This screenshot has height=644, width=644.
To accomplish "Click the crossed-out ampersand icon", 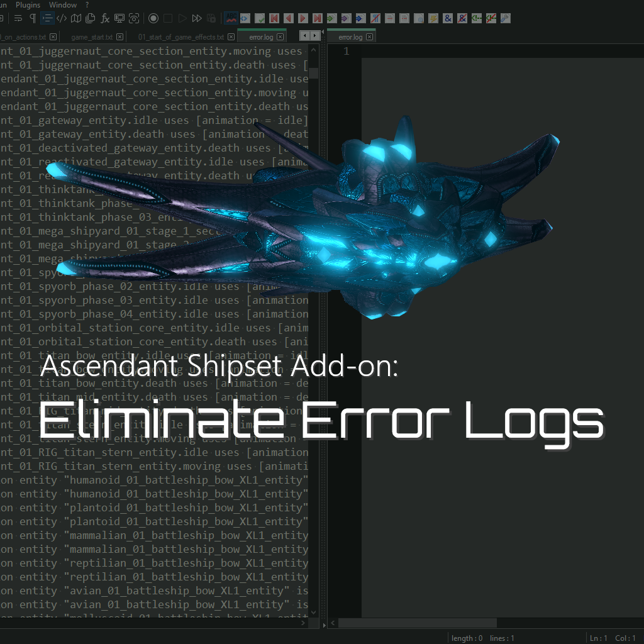I will pyautogui.click(x=462, y=18).
